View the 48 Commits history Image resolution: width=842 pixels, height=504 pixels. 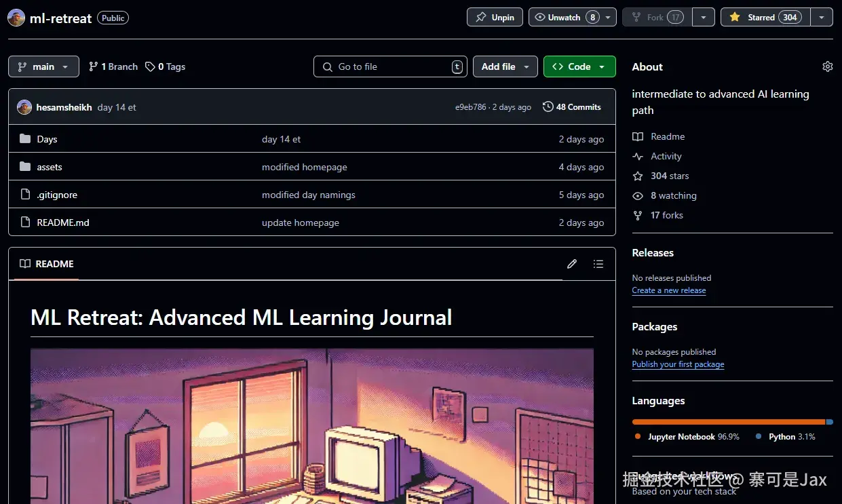pyautogui.click(x=572, y=107)
